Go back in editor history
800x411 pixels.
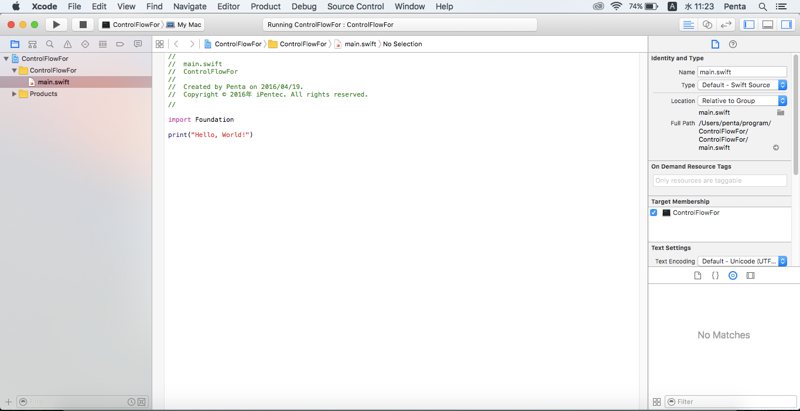pos(176,44)
